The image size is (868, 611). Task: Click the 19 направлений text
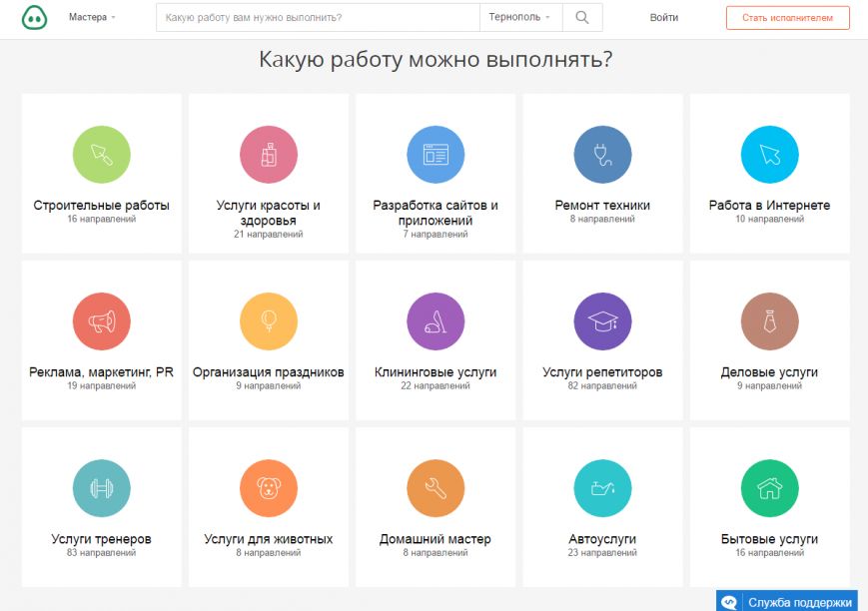[101, 385]
